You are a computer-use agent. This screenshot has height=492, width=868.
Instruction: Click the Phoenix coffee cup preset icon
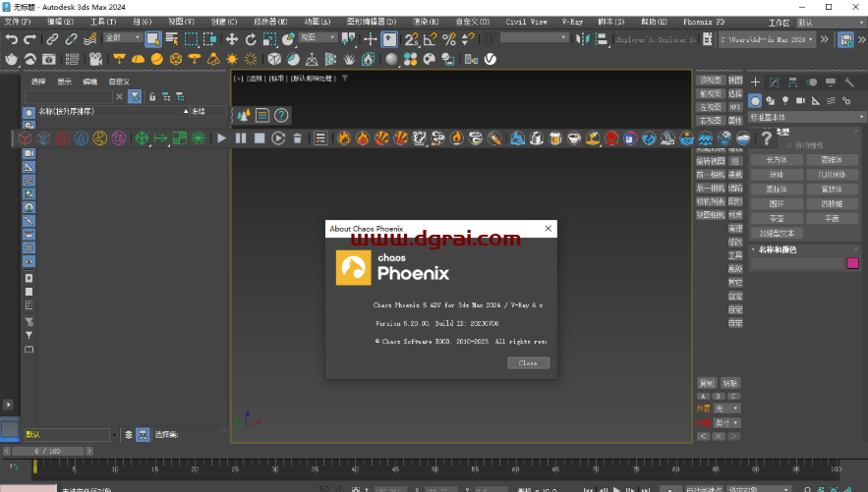click(x=574, y=138)
